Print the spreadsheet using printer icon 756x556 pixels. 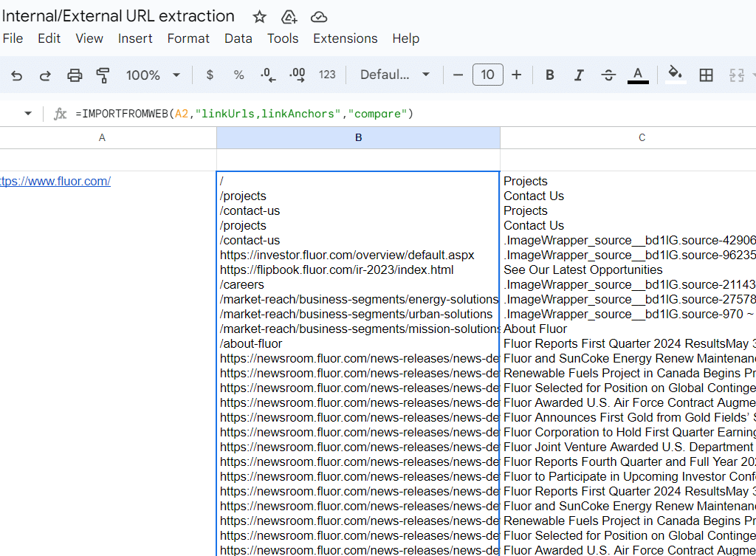tap(75, 75)
